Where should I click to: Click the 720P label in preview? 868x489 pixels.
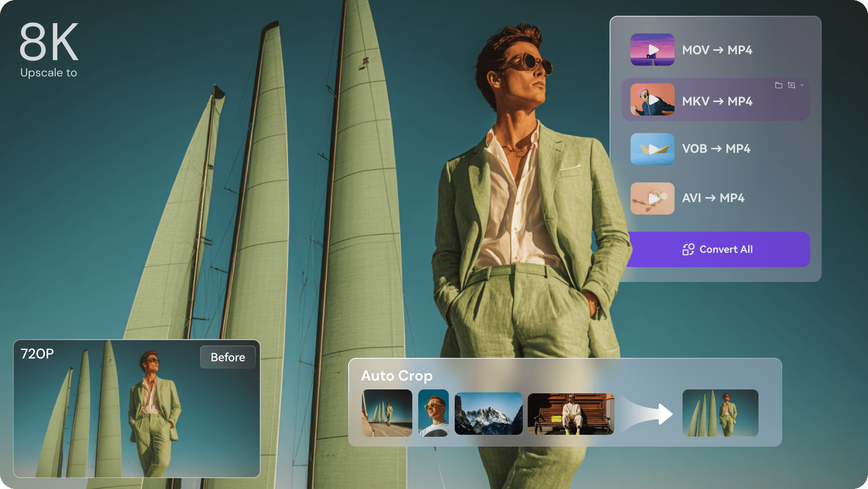pyautogui.click(x=37, y=354)
